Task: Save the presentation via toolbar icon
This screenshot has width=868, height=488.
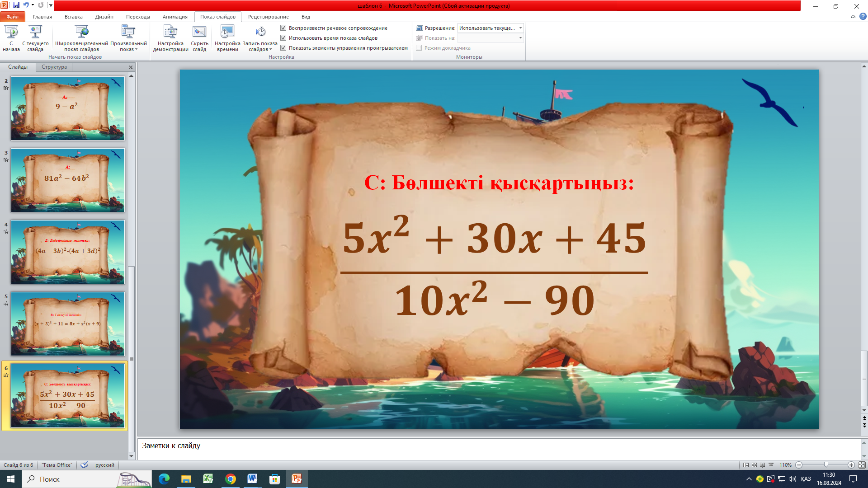Action: click(16, 5)
